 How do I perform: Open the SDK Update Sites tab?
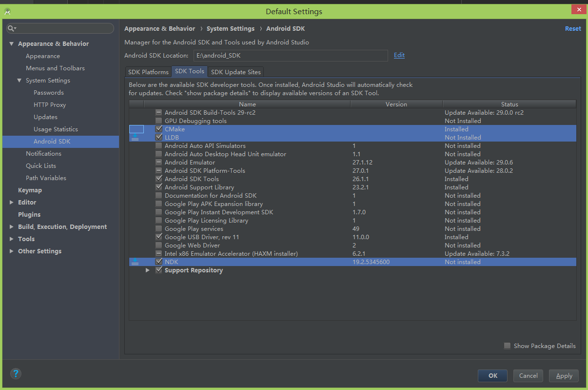[x=236, y=72]
